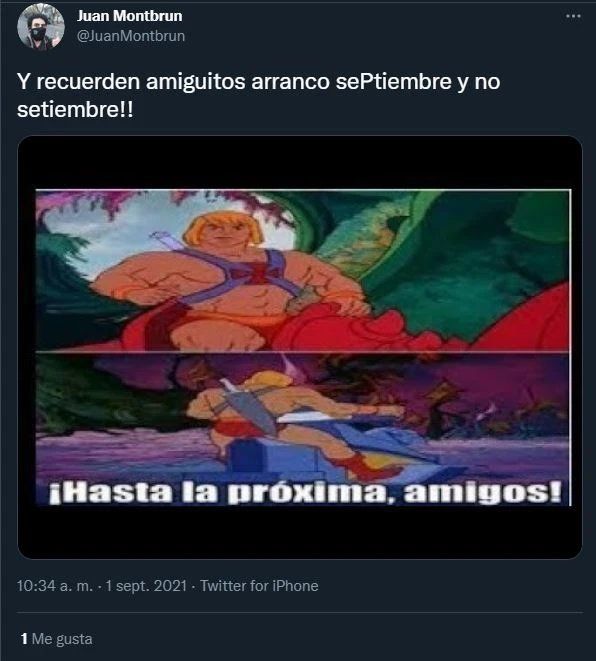The height and width of the screenshot is (661, 596).
Task: Visit the @JuanMontbrun handle link
Action: coord(131,36)
